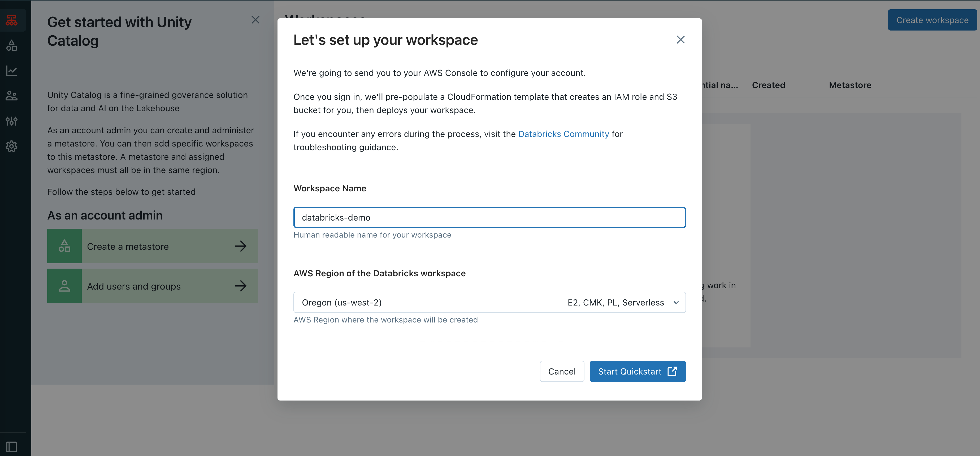The height and width of the screenshot is (456, 980).
Task: Close the workspace setup dialog
Action: click(680, 40)
